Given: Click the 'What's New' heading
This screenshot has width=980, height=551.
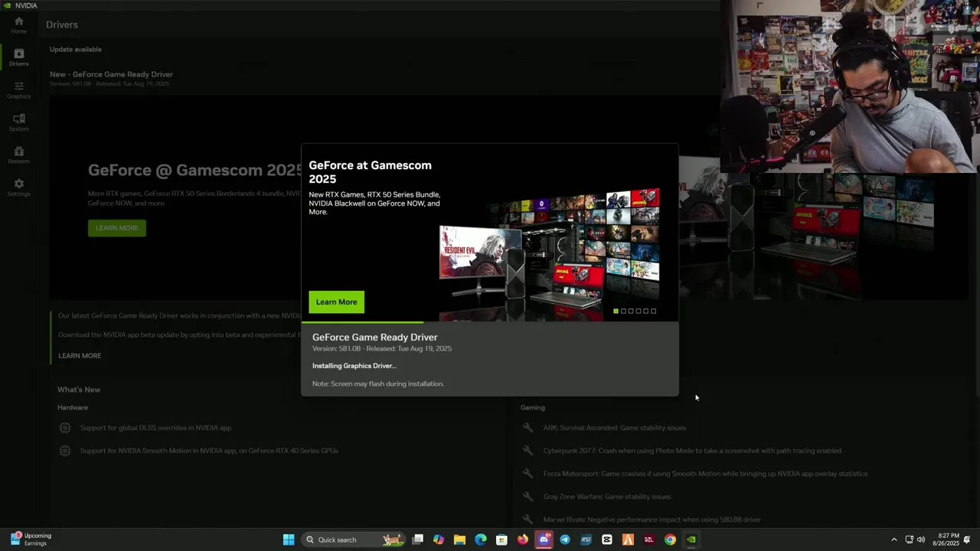Looking at the screenshot, I should coord(79,390).
